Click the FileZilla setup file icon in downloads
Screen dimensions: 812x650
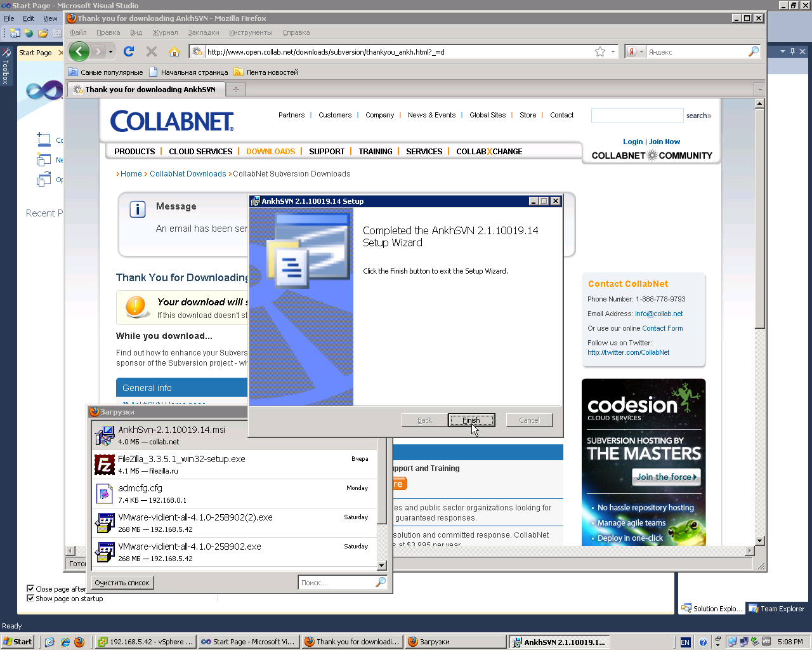pos(104,465)
